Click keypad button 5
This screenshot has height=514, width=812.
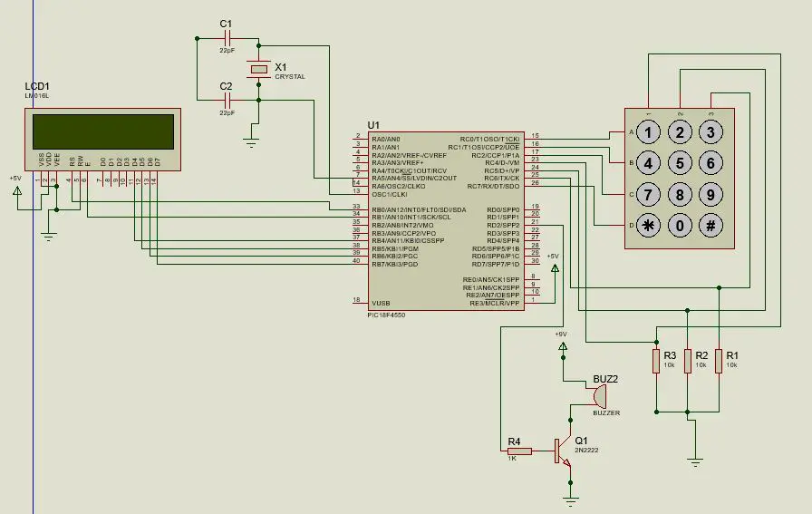tap(680, 163)
